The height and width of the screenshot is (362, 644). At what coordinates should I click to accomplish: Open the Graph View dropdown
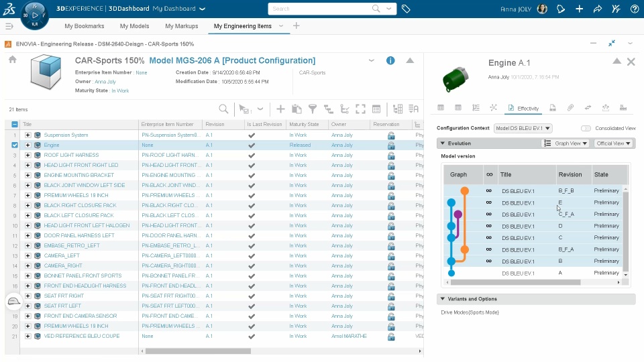[x=566, y=143]
